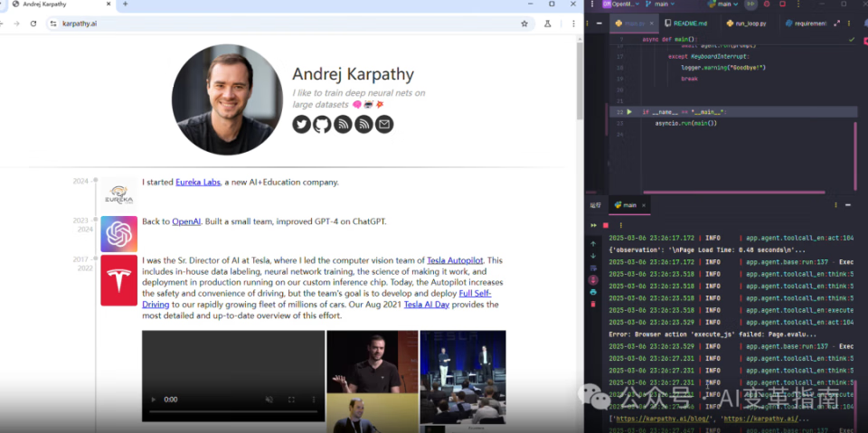Clear all console output with trash icon
The height and width of the screenshot is (433, 868).
click(593, 304)
